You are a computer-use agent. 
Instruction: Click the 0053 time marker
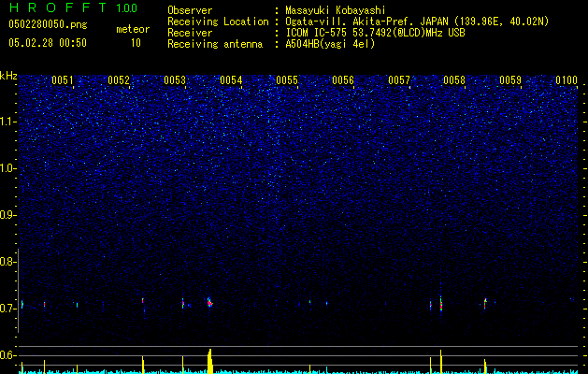tap(175, 80)
